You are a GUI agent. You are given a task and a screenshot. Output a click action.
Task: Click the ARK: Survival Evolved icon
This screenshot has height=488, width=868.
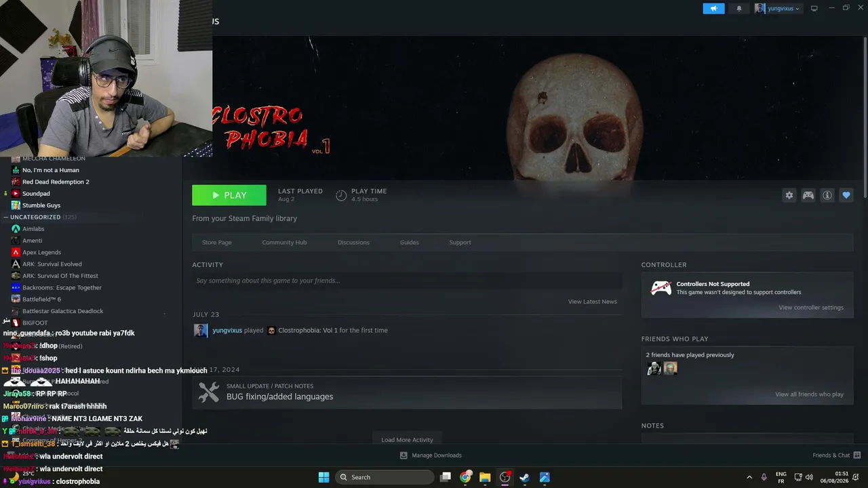pos(16,264)
